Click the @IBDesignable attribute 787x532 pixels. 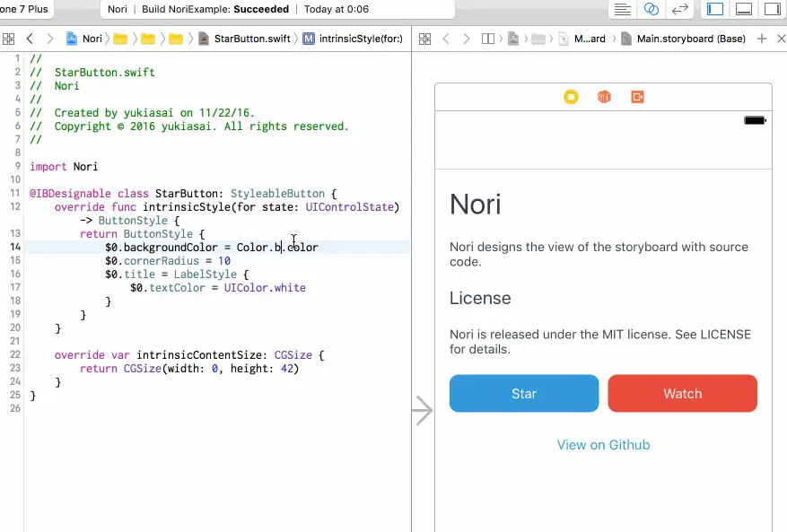(70, 194)
